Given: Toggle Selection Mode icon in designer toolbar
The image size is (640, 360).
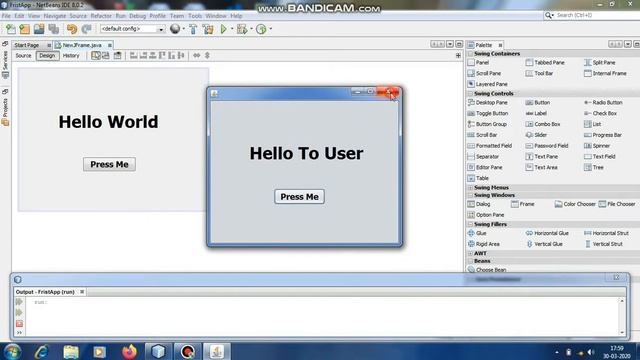Looking at the screenshot, I should 96,56.
